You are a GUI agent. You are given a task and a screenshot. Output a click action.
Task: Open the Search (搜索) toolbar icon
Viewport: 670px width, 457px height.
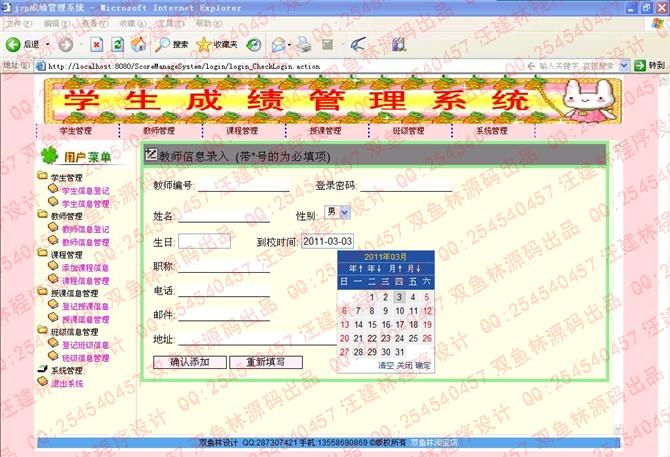pos(163,44)
